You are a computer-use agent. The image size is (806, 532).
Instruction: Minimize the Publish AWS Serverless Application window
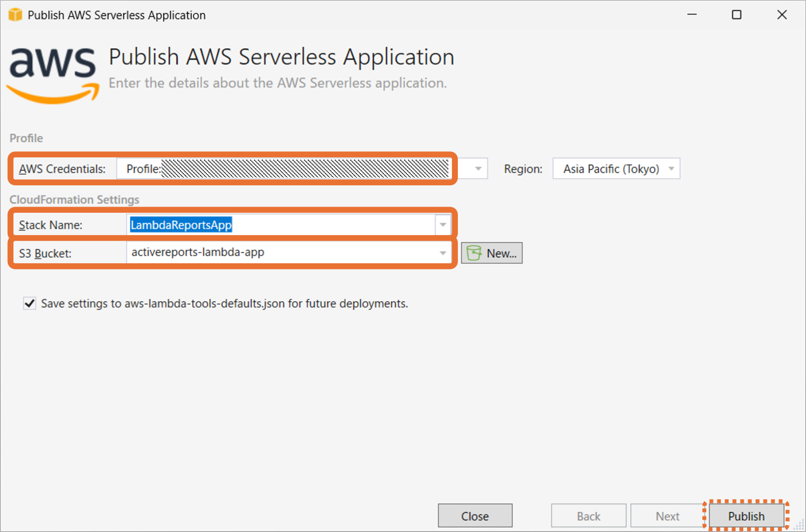click(692, 15)
